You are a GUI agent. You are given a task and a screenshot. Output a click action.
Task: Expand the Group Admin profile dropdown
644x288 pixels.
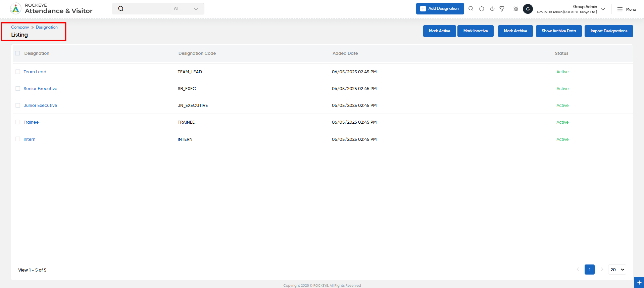(x=603, y=9)
